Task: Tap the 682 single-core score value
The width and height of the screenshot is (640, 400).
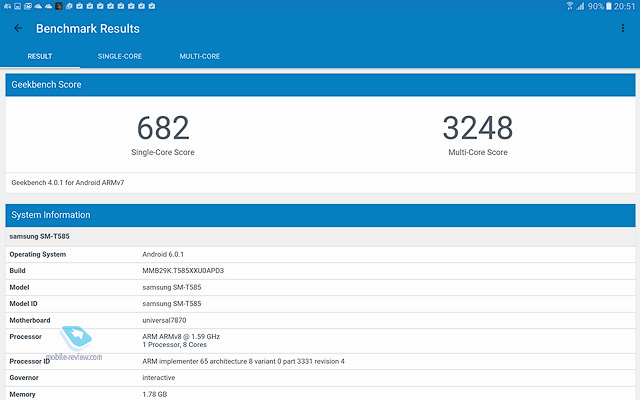Action: coord(163,128)
